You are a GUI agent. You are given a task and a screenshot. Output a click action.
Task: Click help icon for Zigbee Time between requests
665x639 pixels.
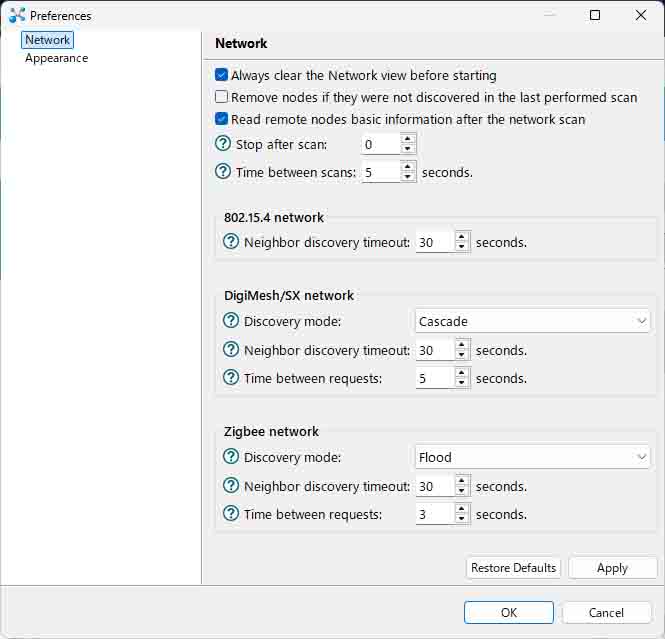click(231, 514)
